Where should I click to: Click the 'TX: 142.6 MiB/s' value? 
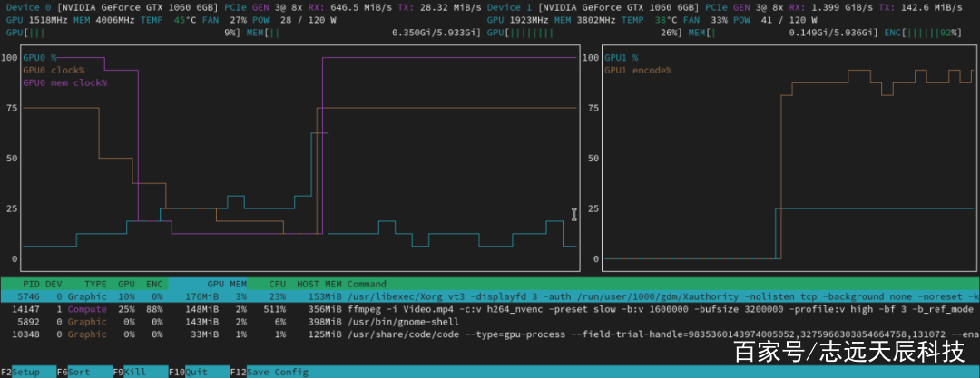tap(921, 7)
